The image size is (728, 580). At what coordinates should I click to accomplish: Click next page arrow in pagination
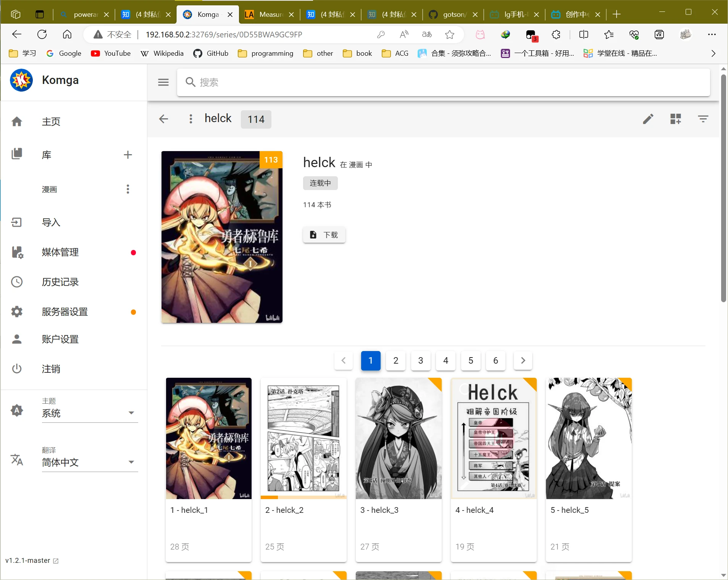523,361
